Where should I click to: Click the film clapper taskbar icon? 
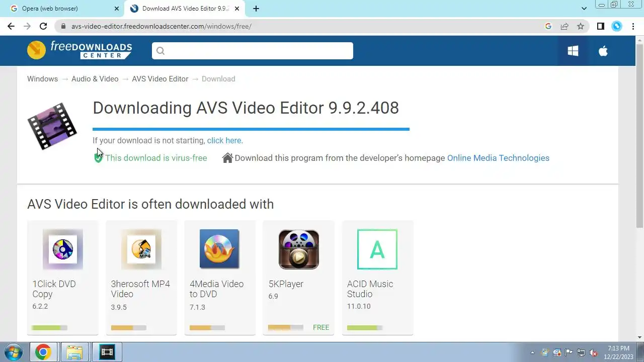coord(107,352)
